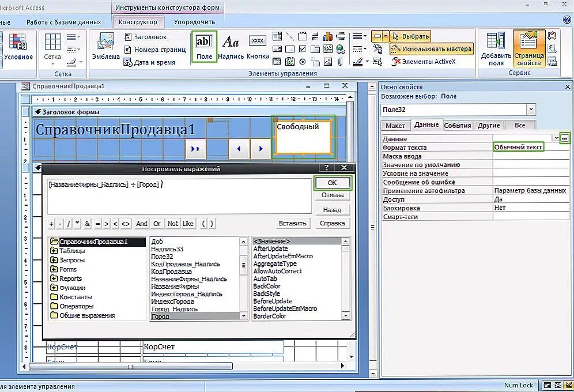Open the Сетка gridlines button
The width and height of the screenshot is (574, 392).
(52, 48)
